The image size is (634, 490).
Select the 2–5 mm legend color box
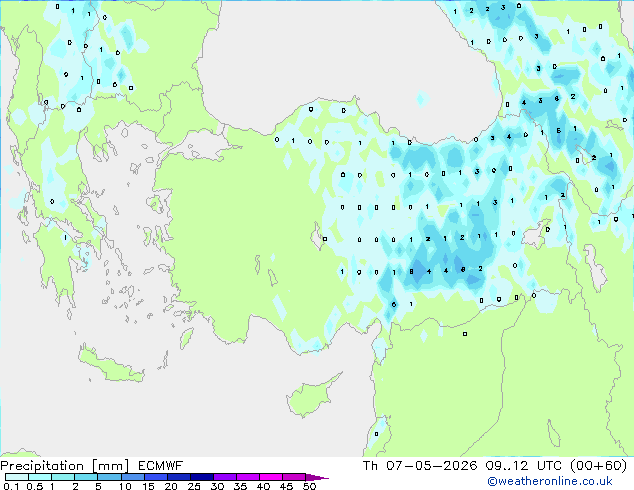(86, 477)
